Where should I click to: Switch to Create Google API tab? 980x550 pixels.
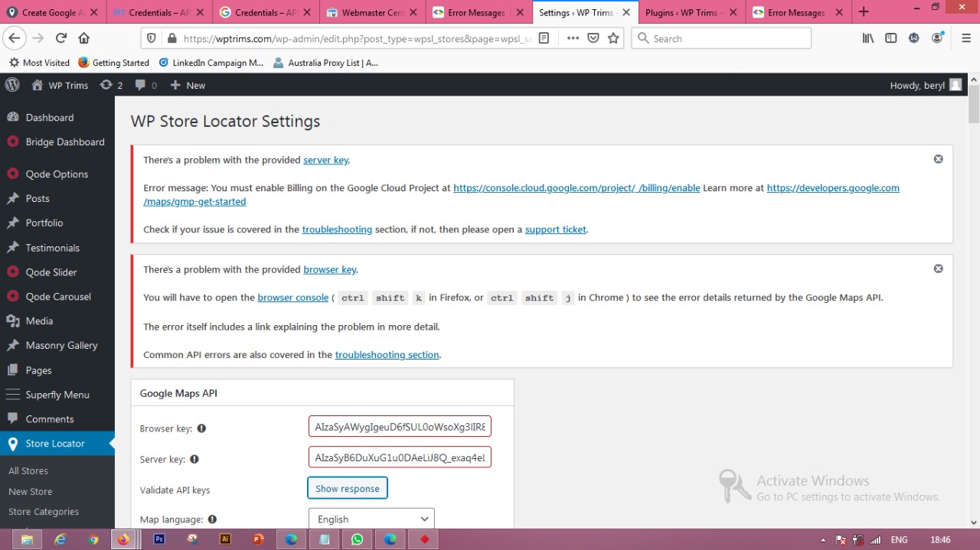(52, 12)
